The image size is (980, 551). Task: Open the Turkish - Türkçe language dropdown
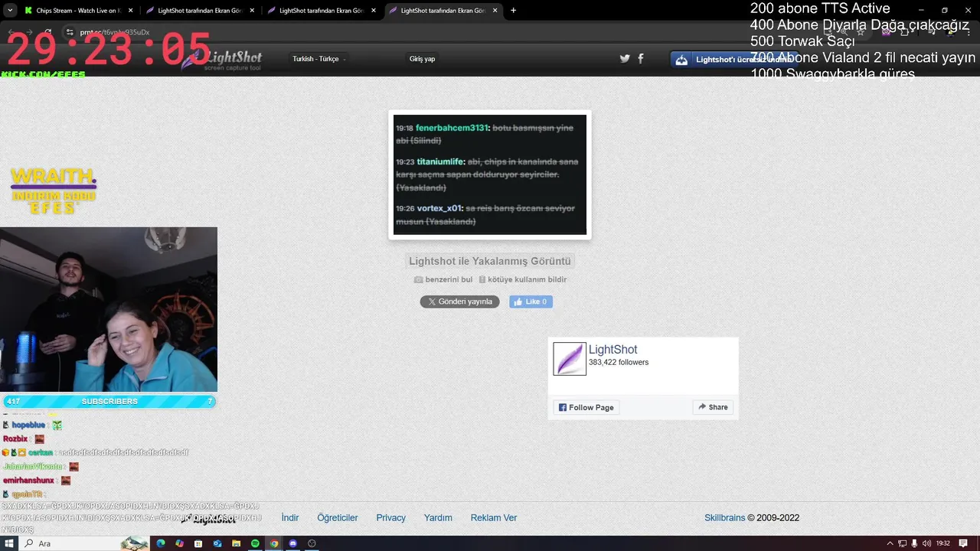319,59
